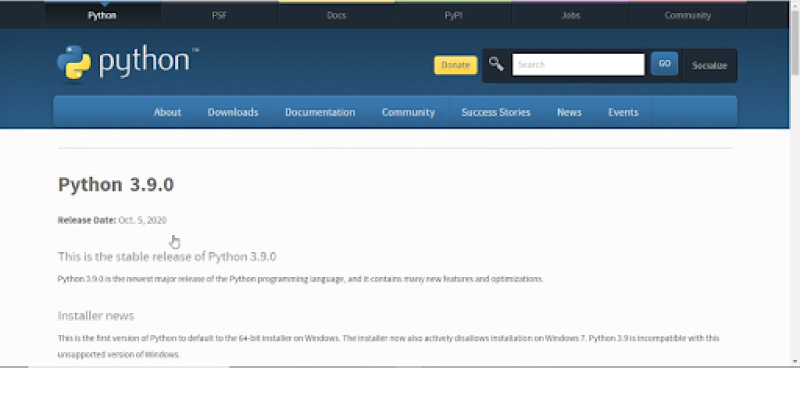The width and height of the screenshot is (800, 400).
Task: Click the Release Date Oct. 5, 2020 text
Action: pos(112,220)
